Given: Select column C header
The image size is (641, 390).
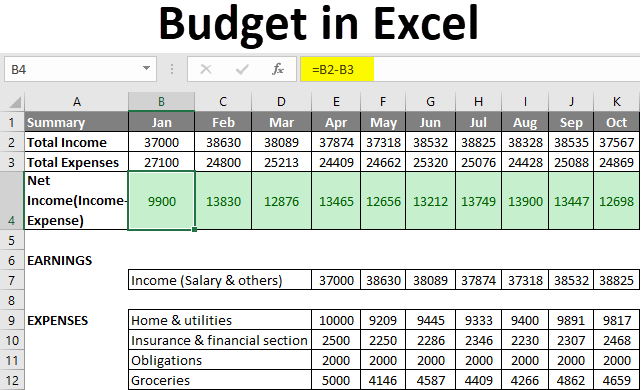Looking at the screenshot, I should [223, 101].
